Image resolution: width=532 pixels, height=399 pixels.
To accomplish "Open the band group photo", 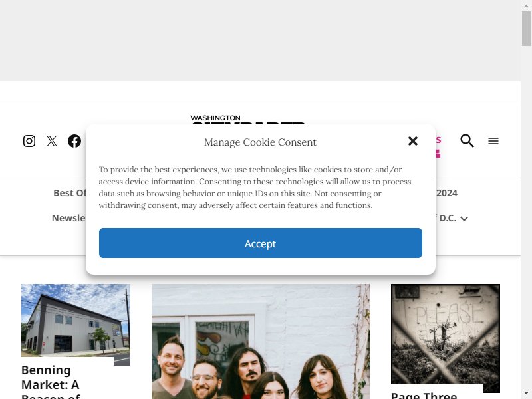I will click(x=261, y=341).
